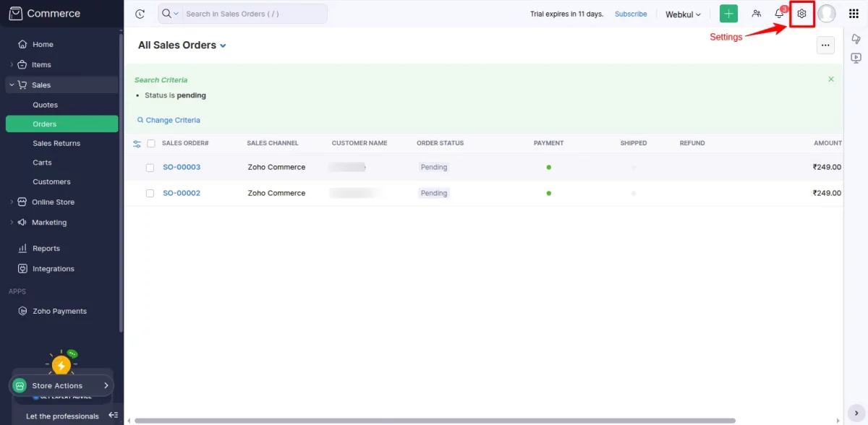
Task: Open the notifications bell
Action: click(779, 14)
